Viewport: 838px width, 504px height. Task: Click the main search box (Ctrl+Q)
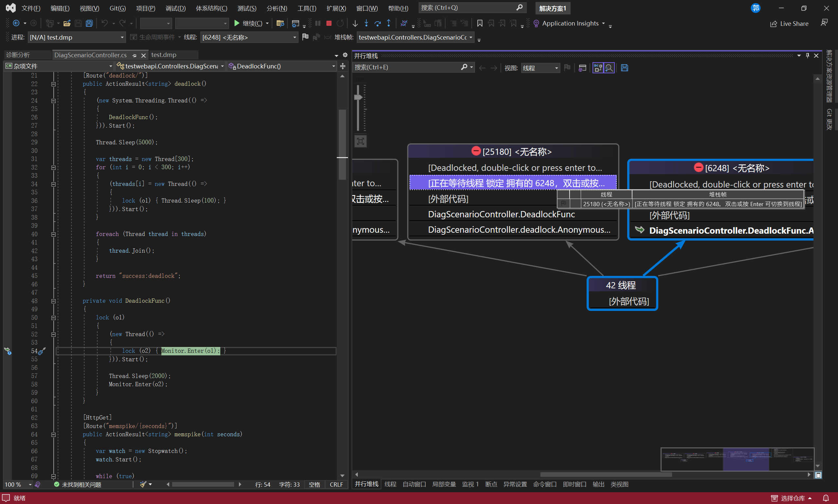click(x=472, y=8)
